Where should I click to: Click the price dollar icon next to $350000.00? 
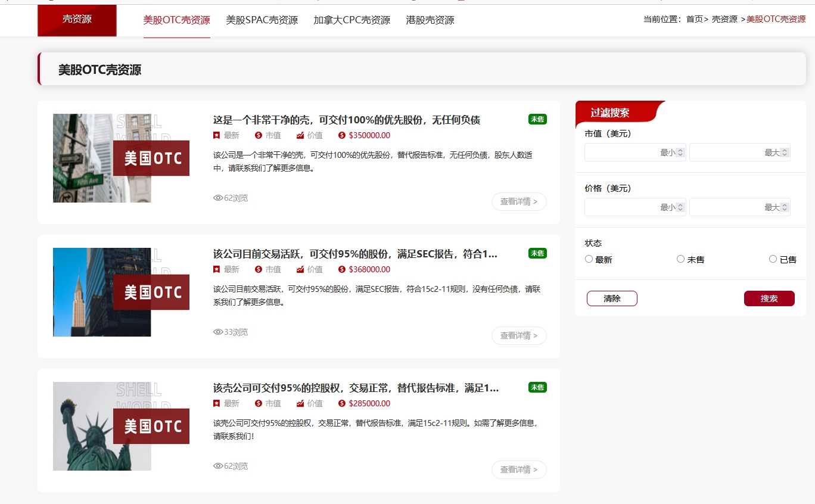click(342, 135)
